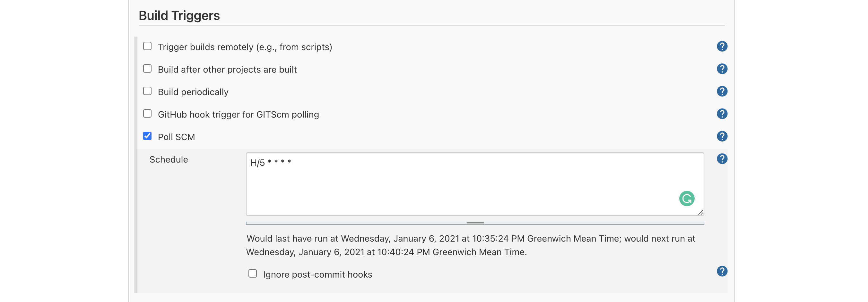868x302 pixels.
Task: Click the Ignore post-commit hooks label
Action: (317, 275)
